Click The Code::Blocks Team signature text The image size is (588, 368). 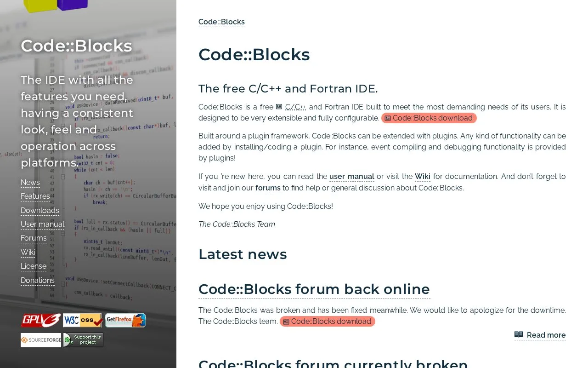(237, 224)
